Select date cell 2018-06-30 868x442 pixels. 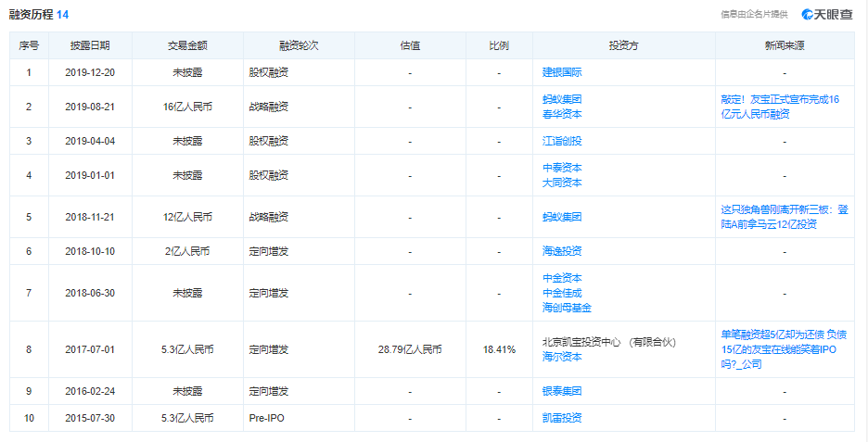pyautogui.click(x=90, y=293)
